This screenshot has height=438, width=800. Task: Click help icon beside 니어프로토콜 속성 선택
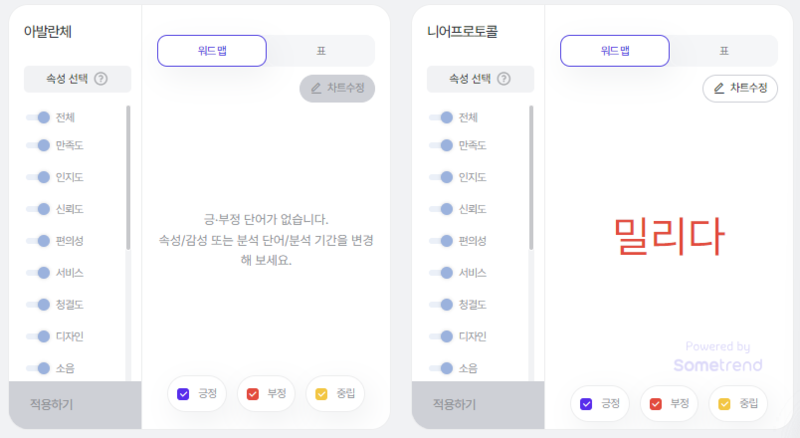(x=504, y=79)
